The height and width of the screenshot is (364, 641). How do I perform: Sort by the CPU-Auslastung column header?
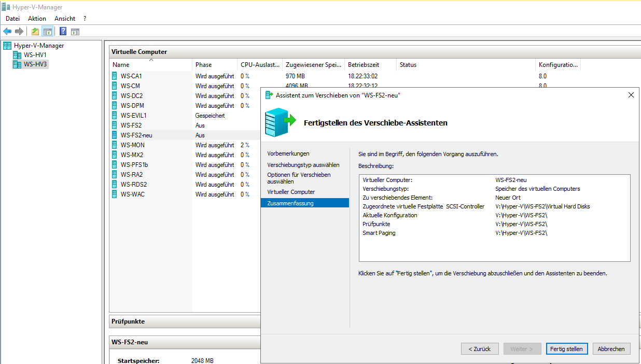pos(260,65)
